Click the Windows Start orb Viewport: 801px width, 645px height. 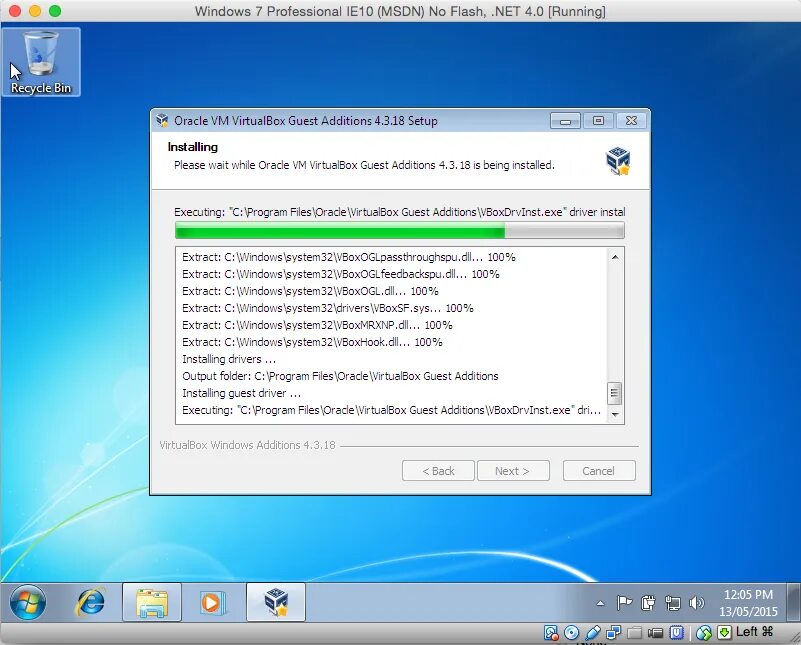click(x=28, y=602)
